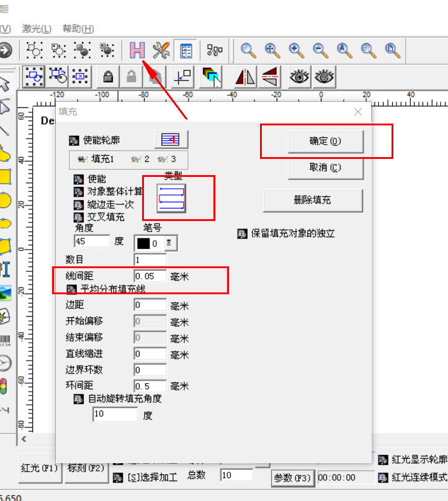The image size is (448, 501).
Task: Click the vertical mirror icon
Action: (270, 77)
